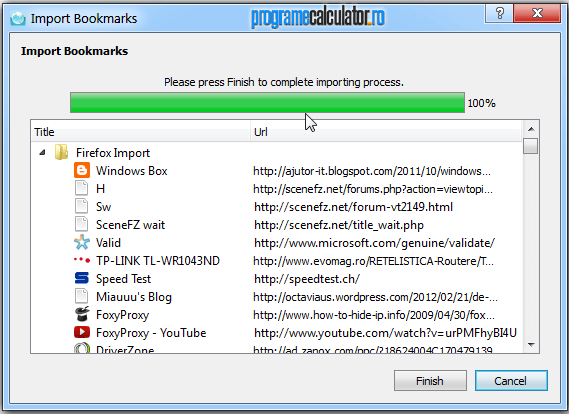This screenshot has height=414, width=569.
Task: Click Finish to complete the import
Action: point(430,381)
